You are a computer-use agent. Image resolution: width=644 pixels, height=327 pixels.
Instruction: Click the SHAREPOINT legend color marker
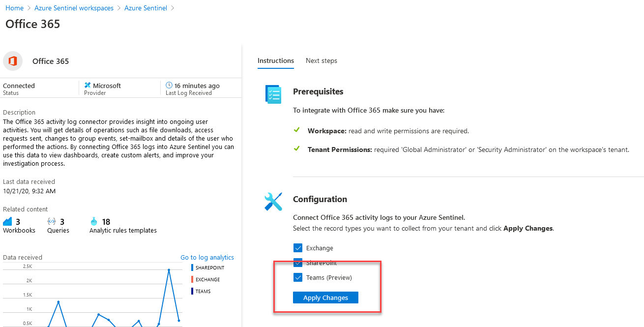pyautogui.click(x=192, y=268)
